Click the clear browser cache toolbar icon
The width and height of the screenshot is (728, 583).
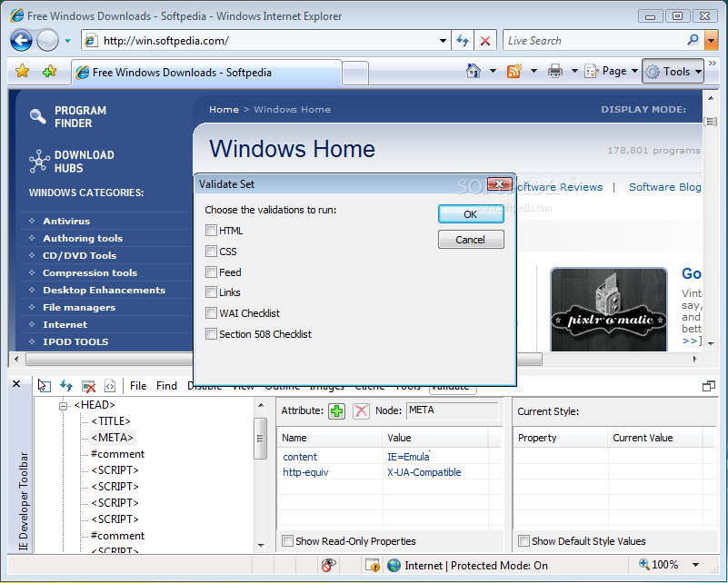(88, 386)
